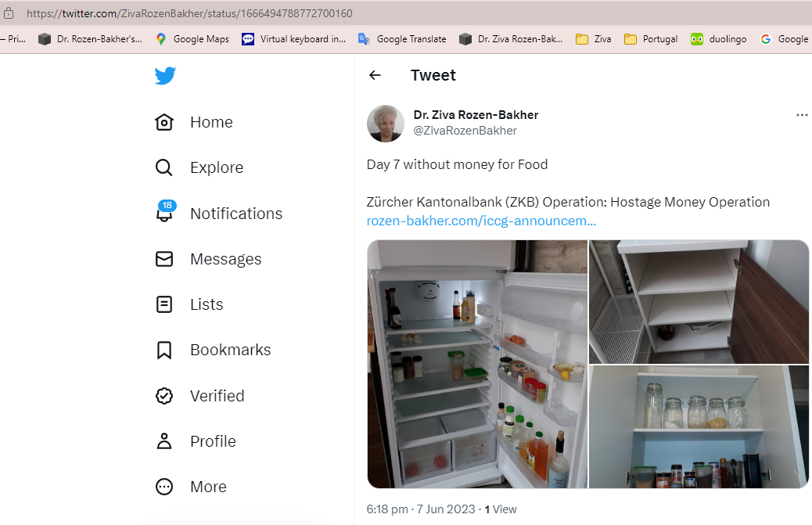This screenshot has width=812, height=525.
Task: Open the Virtual keyboard in... bookmark
Action: (293, 39)
